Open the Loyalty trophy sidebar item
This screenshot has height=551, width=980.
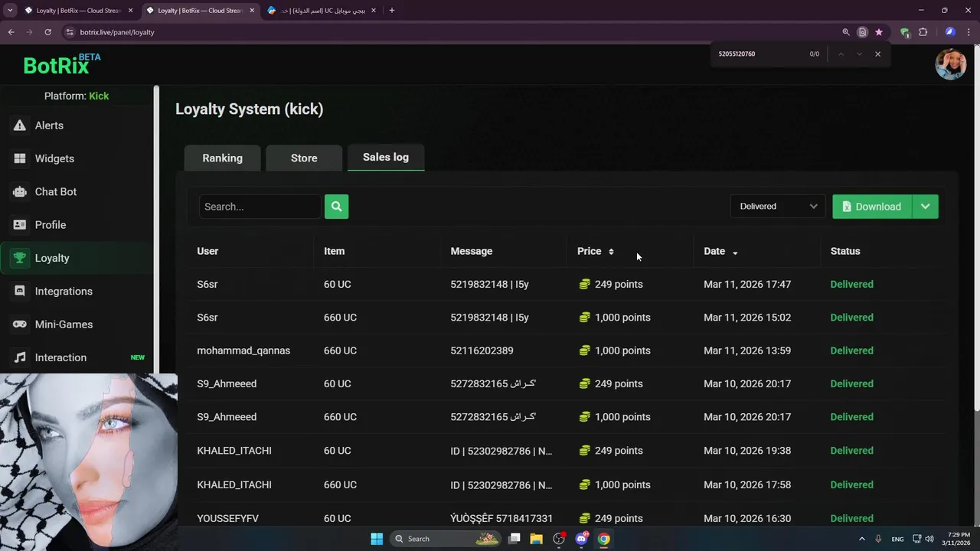[x=77, y=258]
